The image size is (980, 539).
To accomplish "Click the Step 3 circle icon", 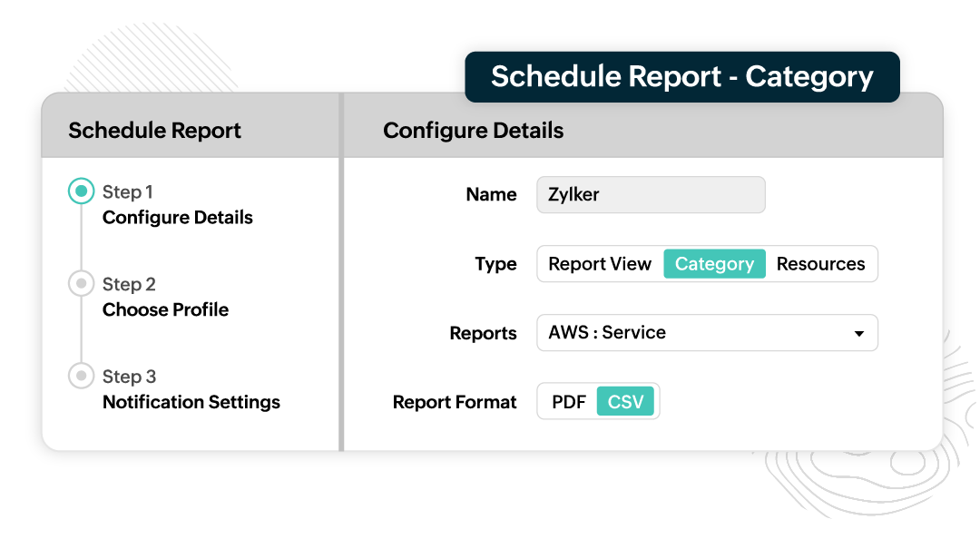I will point(81,377).
